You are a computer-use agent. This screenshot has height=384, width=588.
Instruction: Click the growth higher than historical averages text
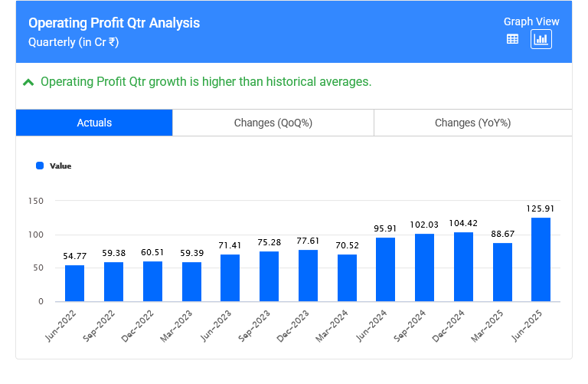point(206,82)
